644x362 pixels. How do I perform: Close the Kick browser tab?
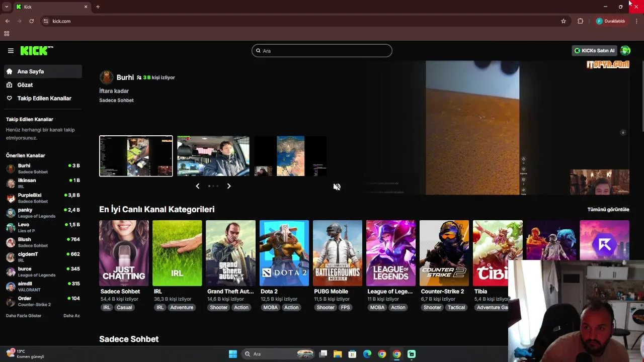[x=86, y=7]
